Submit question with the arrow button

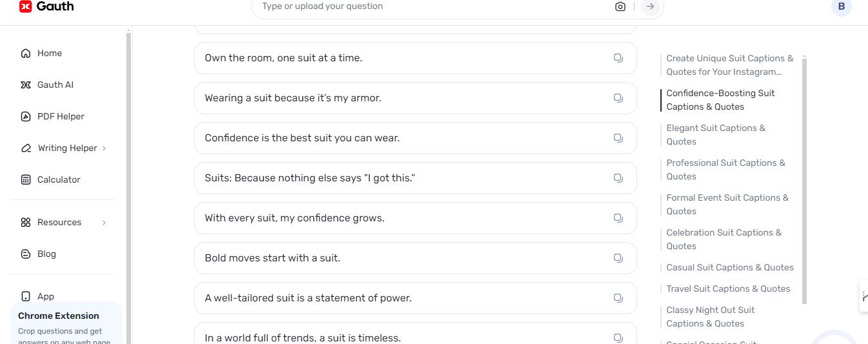[x=650, y=6]
